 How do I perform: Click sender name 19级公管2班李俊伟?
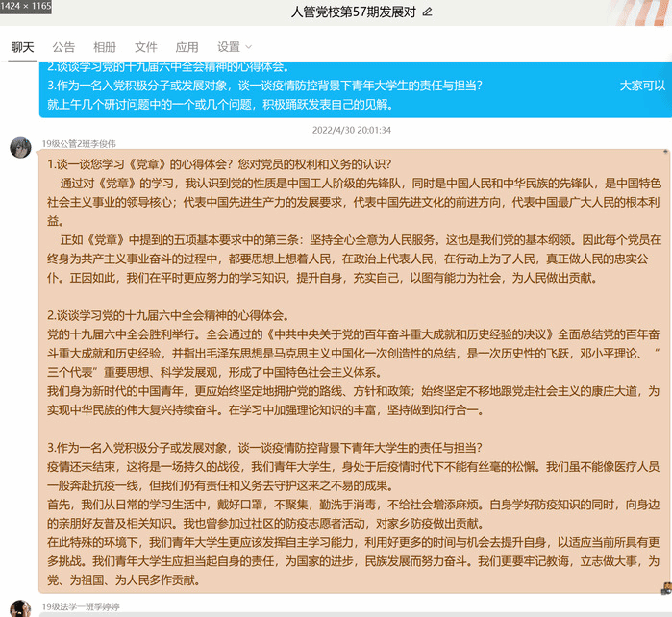85,142
